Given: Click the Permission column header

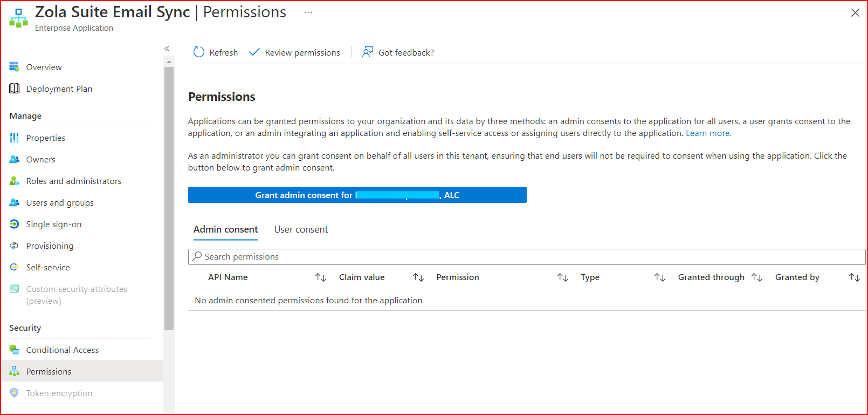Looking at the screenshot, I should [x=458, y=277].
